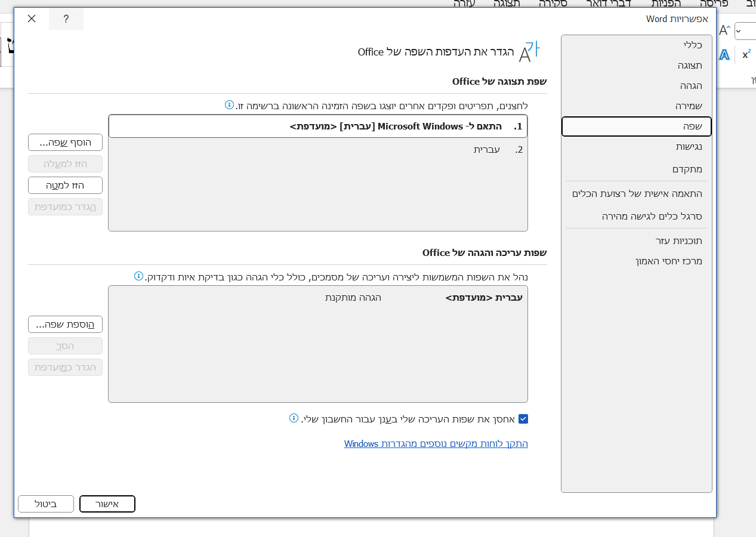Select 'התאם ל- Microsoft Windows [עברית]' list row
The width and height of the screenshot is (756, 537).
coord(318,126)
